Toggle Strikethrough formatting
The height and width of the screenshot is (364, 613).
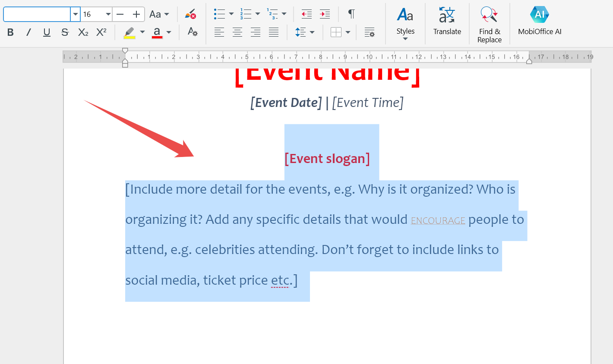coord(65,32)
